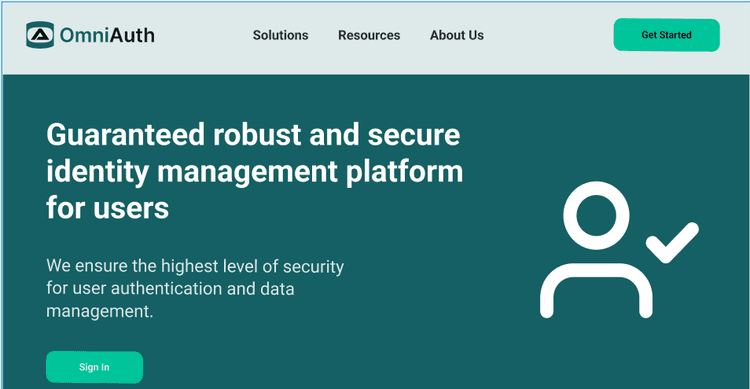The width and height of the screenshot is (750, 389).
Task: Click the verified user illustration icon
Action: coord(619,250)
